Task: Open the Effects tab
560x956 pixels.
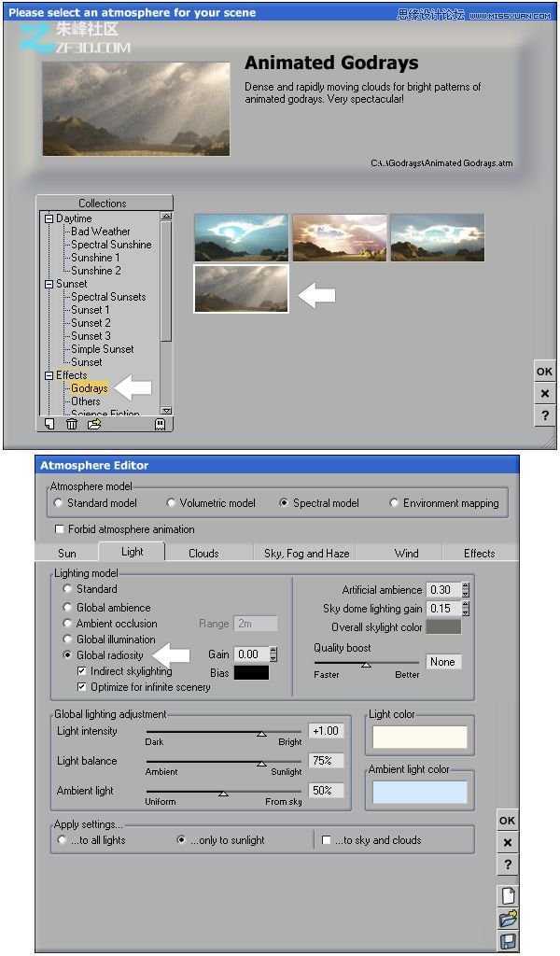Action: click(x=480, y=553)
